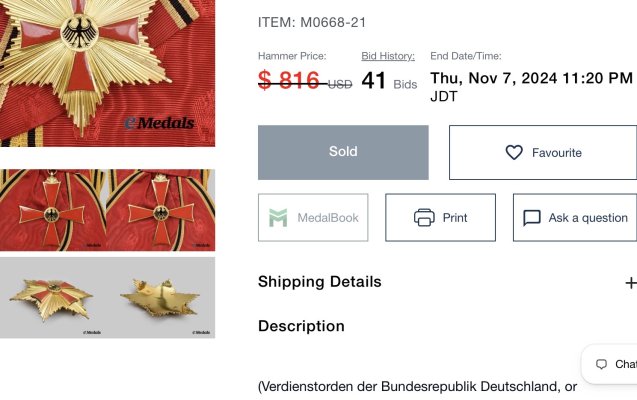The height and width of the screenshot is (400, 637).
Task: Click the Chat bubble icon
Action: pyautogui.click(x=601, y=364)
